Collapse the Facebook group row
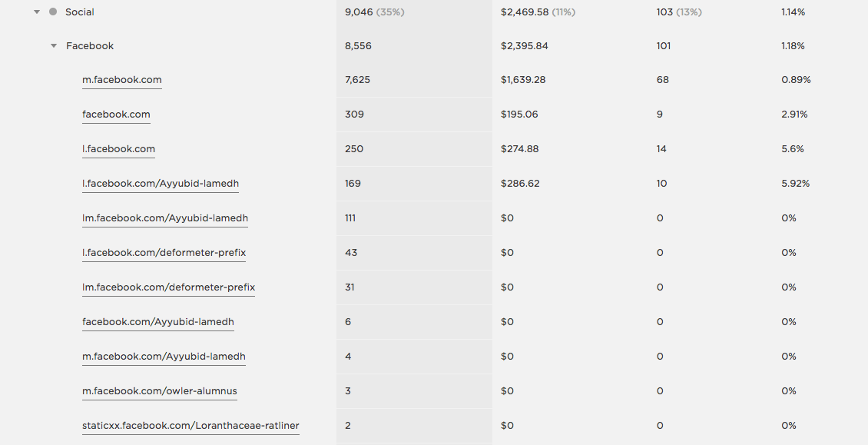Viewport: 868px width, 445px height. (54, 46)
